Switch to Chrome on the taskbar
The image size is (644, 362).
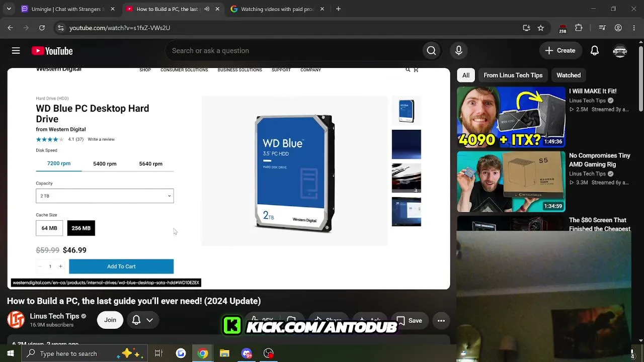[x=203, y=353]
